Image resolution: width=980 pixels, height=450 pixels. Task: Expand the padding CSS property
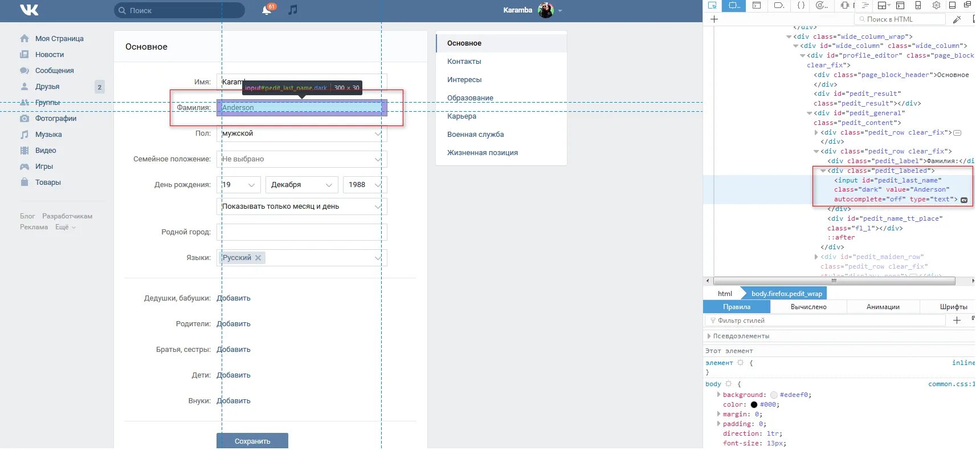pos(718,424)
